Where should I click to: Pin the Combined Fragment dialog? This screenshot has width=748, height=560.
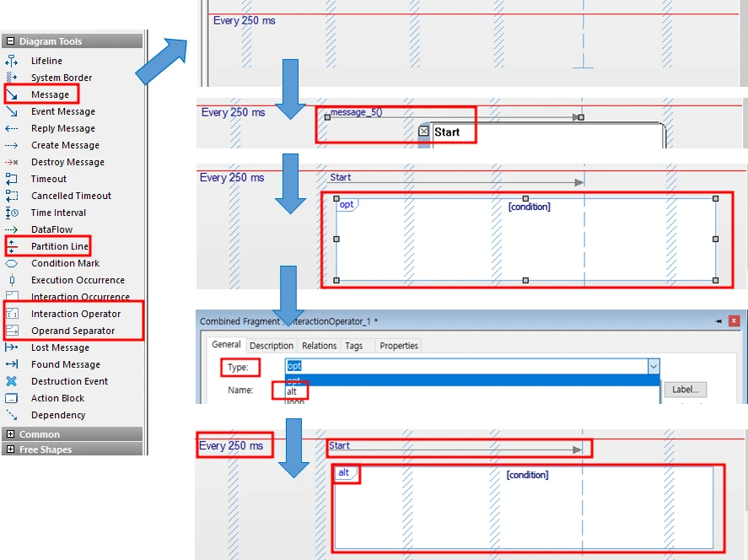pos(718,321)
